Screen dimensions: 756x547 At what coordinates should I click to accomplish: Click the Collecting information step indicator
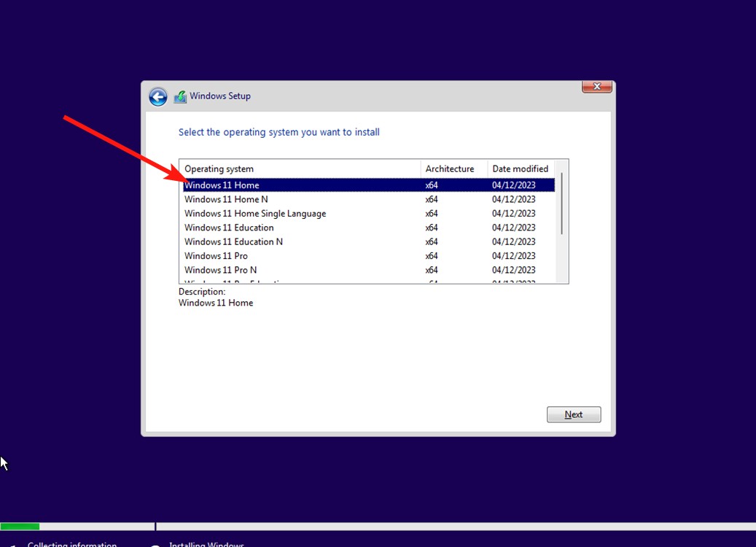(71, 543)
